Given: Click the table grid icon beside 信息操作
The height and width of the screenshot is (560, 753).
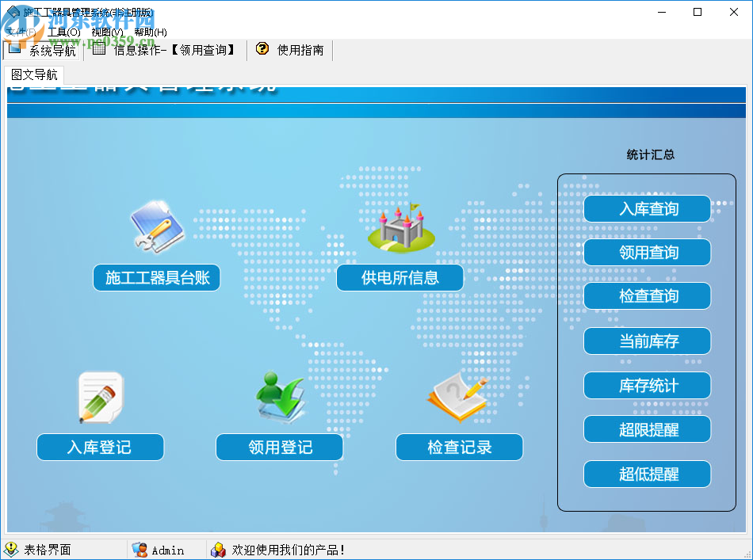Looking at the screenshot, I should [x=99, y=48].
